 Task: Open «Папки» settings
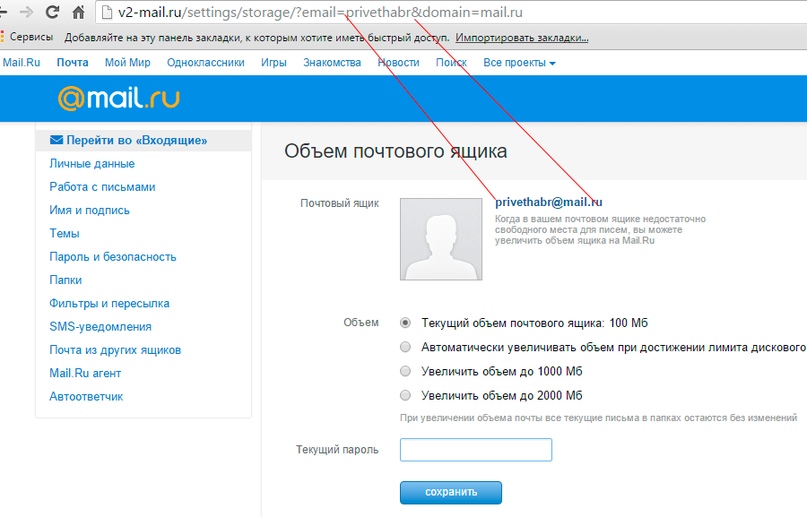click(65, 280)
